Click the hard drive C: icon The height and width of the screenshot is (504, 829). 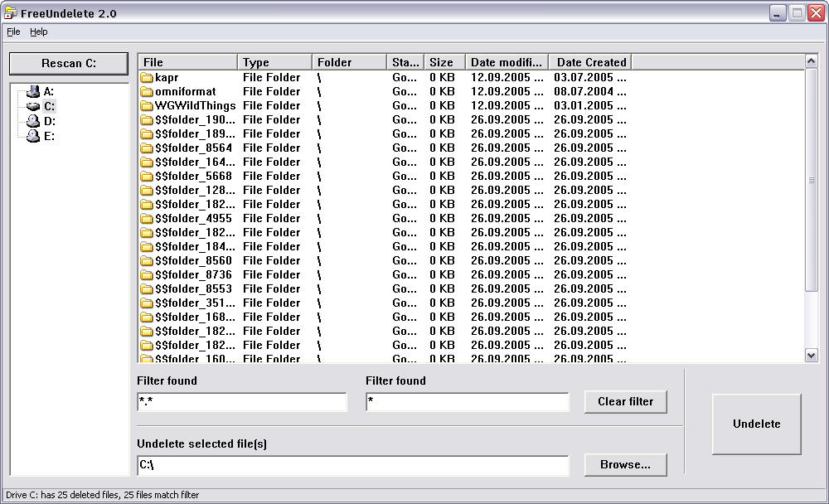tap(33, 106)
